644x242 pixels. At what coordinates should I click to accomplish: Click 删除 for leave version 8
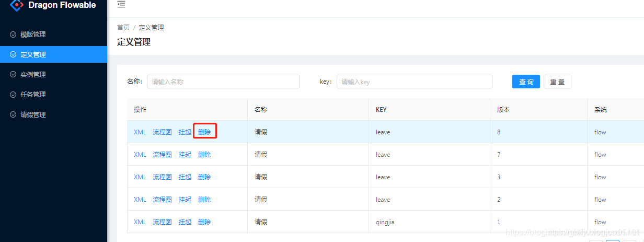204,132
